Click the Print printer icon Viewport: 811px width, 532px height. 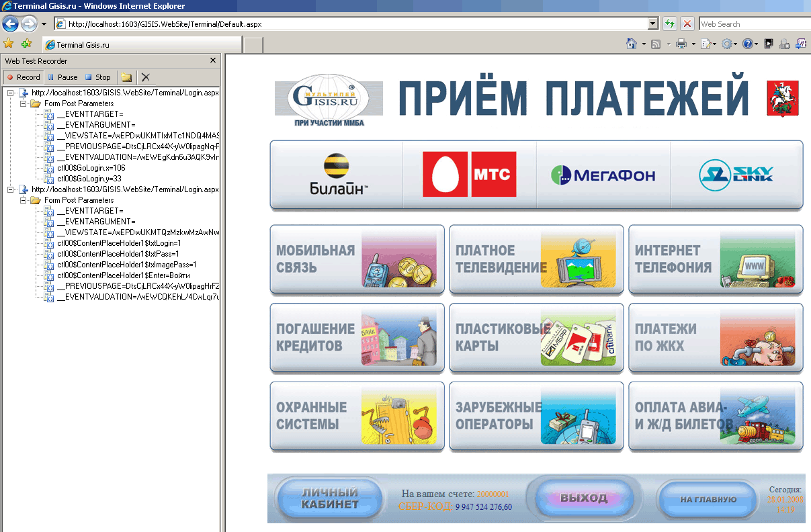[681, 44]
